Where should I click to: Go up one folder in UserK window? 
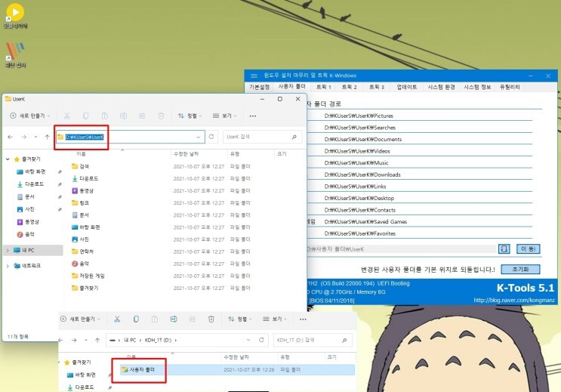47,137
